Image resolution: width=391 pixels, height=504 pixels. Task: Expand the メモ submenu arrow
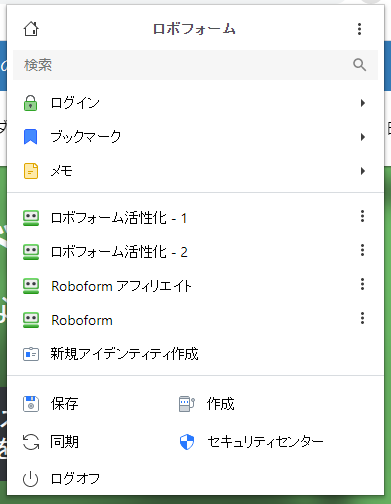tap(363, 171)
